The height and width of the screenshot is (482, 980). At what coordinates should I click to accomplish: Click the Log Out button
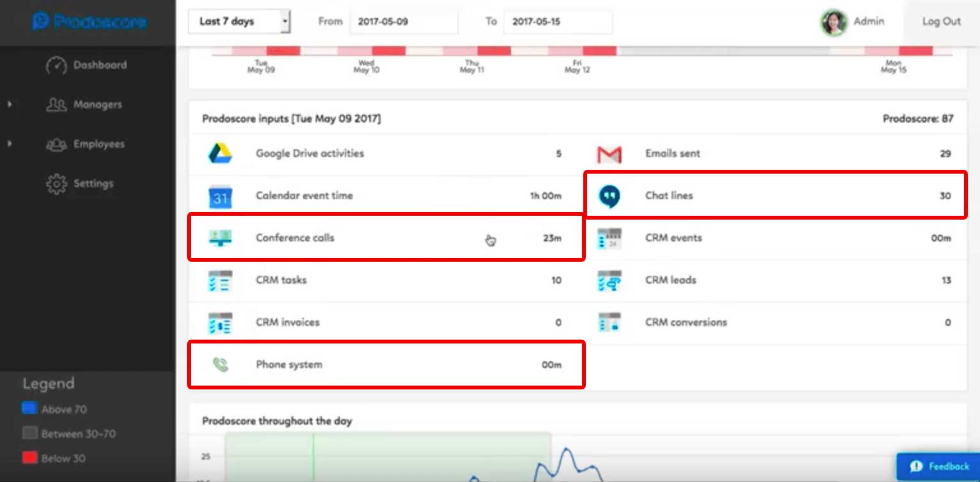(x=941, y=22)
